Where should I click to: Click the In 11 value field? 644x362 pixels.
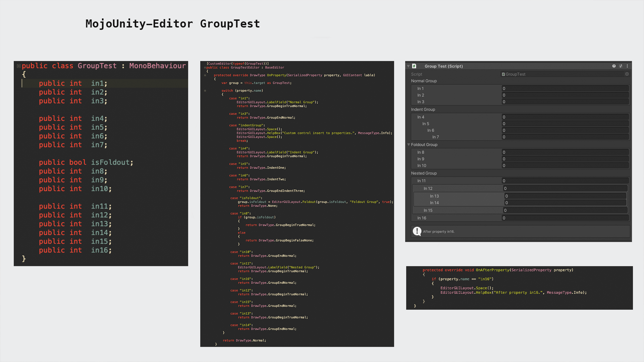tap(565, 181)
